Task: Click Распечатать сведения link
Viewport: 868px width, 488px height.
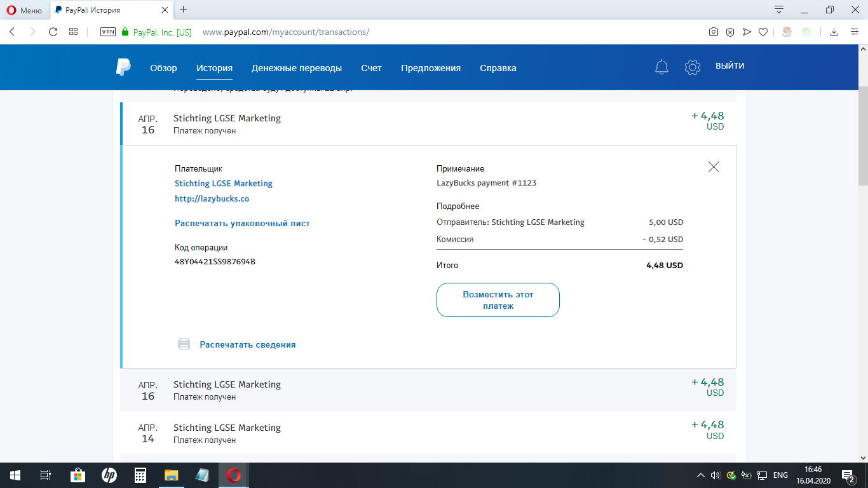Action: tap(248, 344)
